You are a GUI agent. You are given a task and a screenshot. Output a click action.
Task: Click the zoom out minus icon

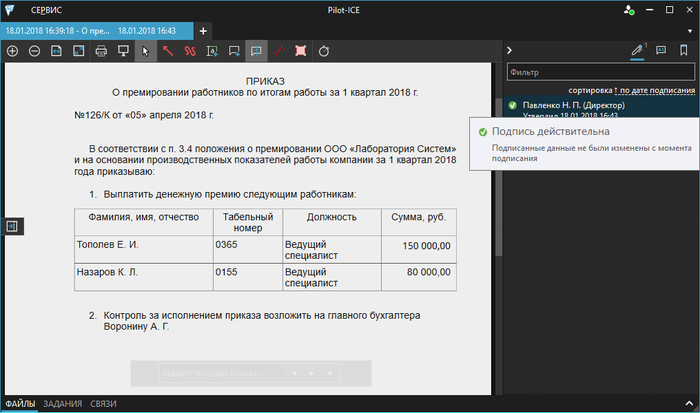(x=34, y=50)
